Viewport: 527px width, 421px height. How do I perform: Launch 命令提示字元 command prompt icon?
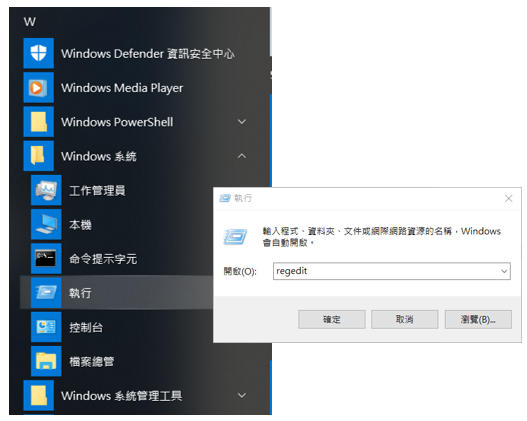46,259
